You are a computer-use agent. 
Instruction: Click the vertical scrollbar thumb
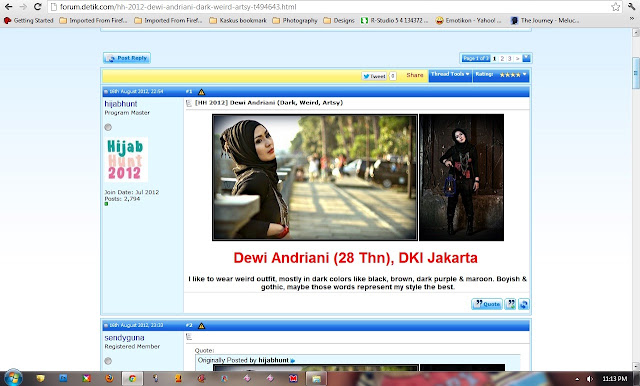636,73
